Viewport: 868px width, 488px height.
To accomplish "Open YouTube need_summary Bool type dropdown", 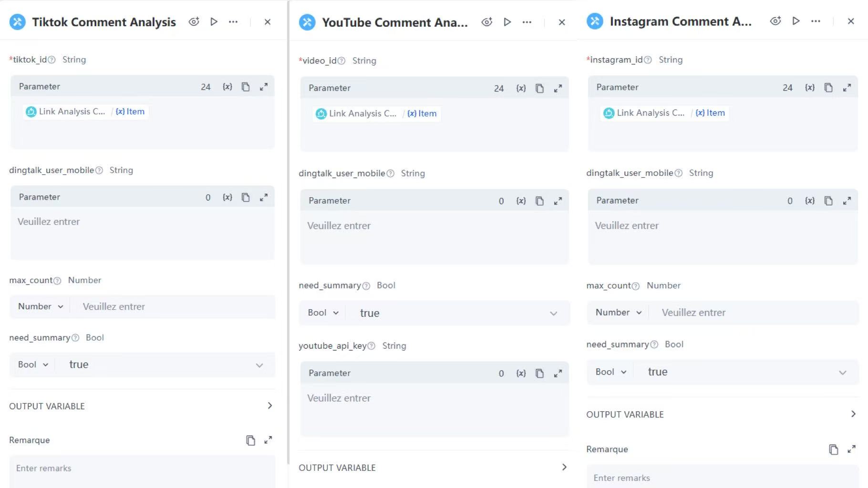I will 323,313.
